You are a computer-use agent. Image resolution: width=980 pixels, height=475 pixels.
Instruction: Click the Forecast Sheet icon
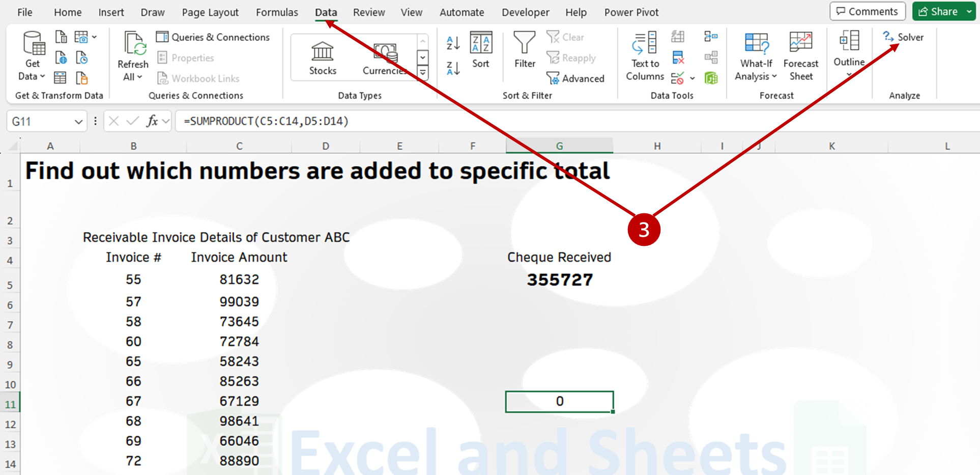(800, 56)
